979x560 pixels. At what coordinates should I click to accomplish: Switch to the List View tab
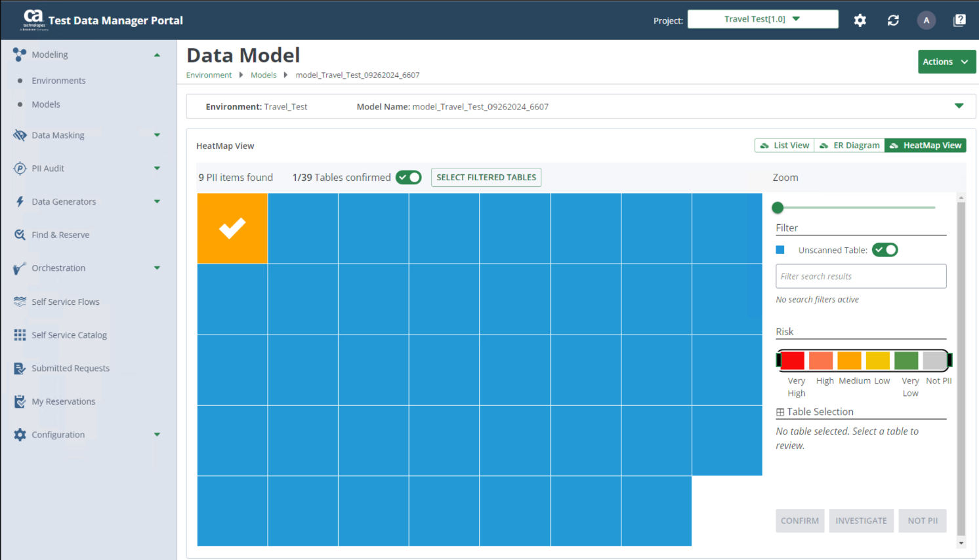[x=784, y=146]
